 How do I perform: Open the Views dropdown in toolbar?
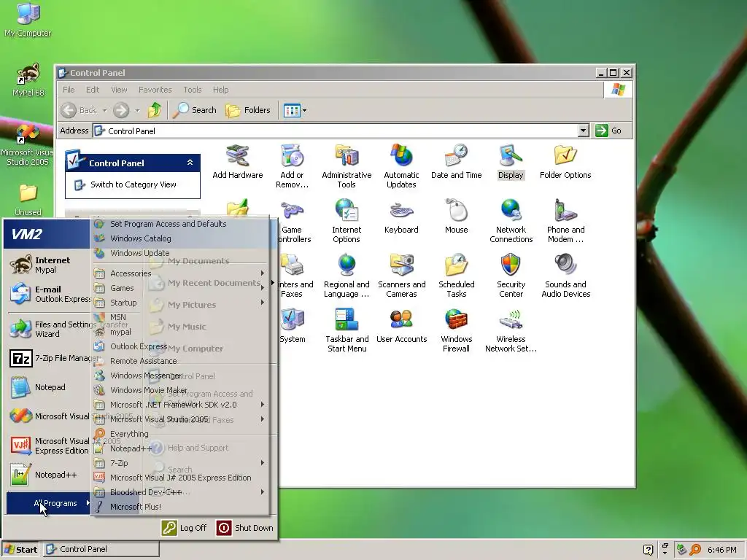tap(295, 111)
